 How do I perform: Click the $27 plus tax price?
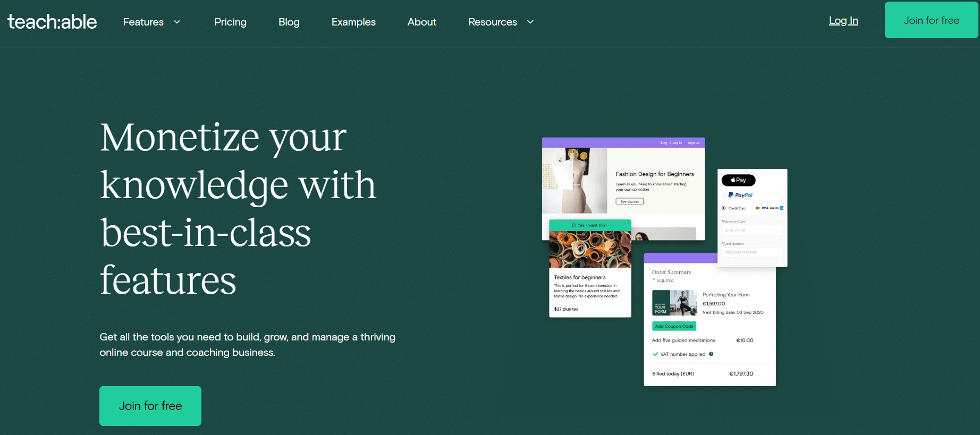click(x=566, y=309)
